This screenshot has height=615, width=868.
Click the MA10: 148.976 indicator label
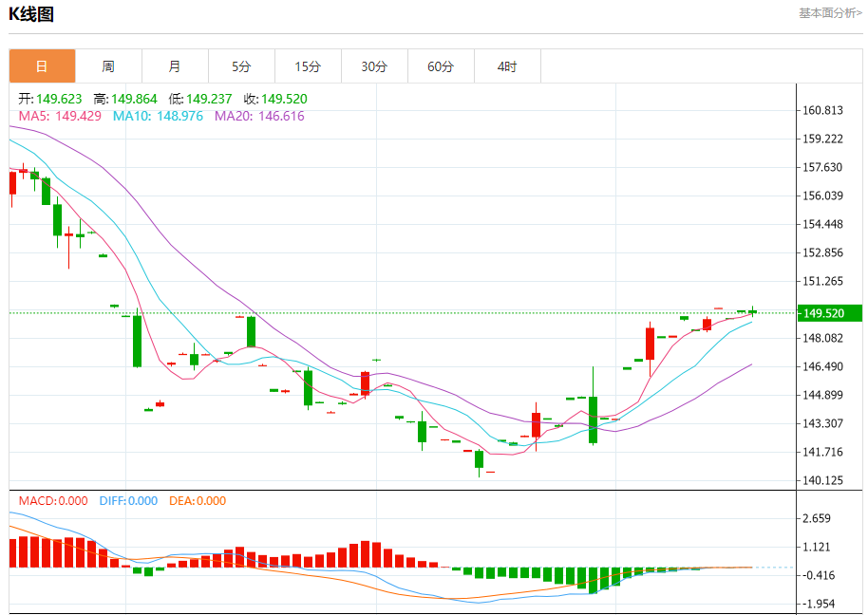point(158,116)
